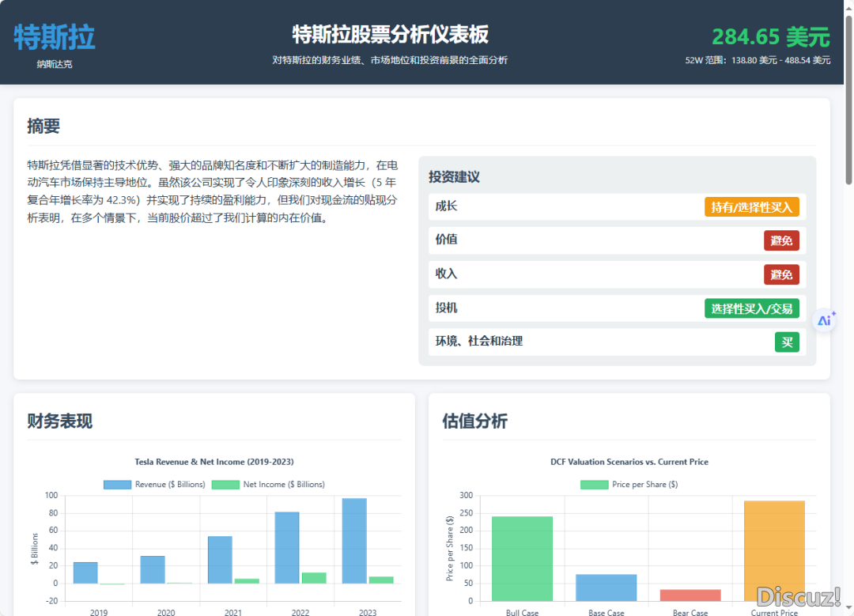Image resolution: width=854 pixels, height=616 pixels.
Task: Click the 避免 badge in the 收入 row
Action: pos(781,274)
